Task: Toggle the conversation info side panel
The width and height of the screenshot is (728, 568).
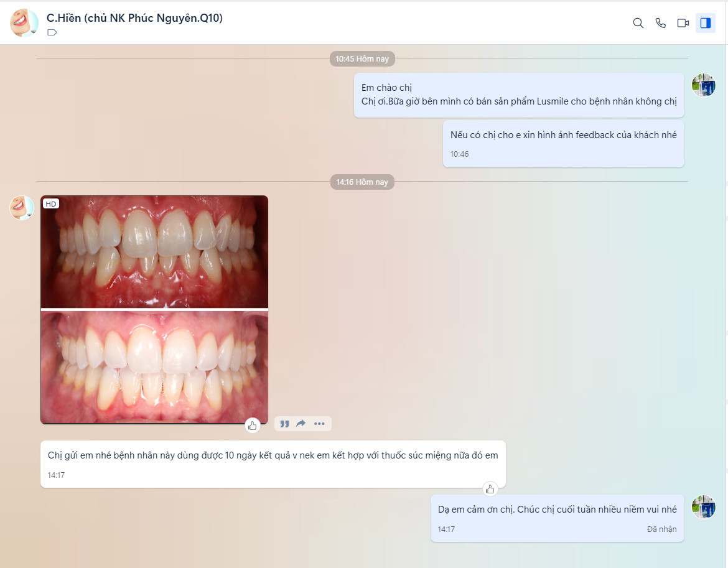Action: click(x=705, y=23)
